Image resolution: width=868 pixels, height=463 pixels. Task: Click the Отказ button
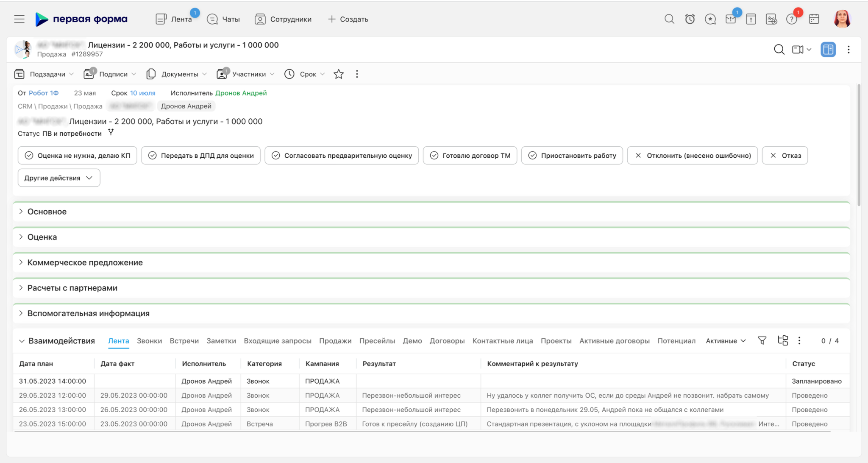click(785, 155)
